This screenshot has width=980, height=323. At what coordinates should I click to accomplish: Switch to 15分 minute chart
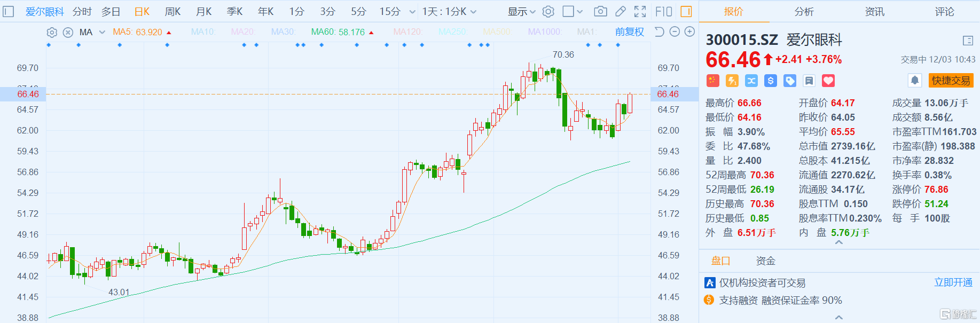390,11
